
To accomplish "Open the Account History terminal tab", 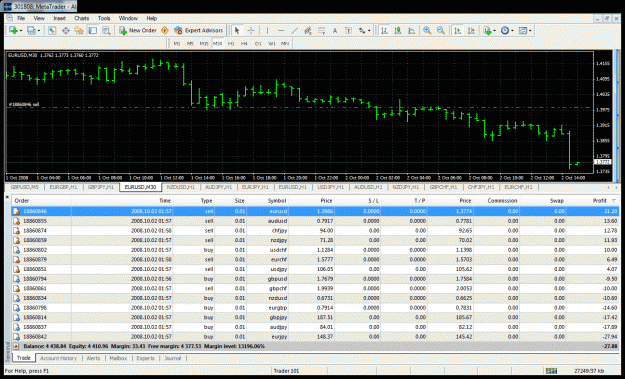I will tap(58, 358).
